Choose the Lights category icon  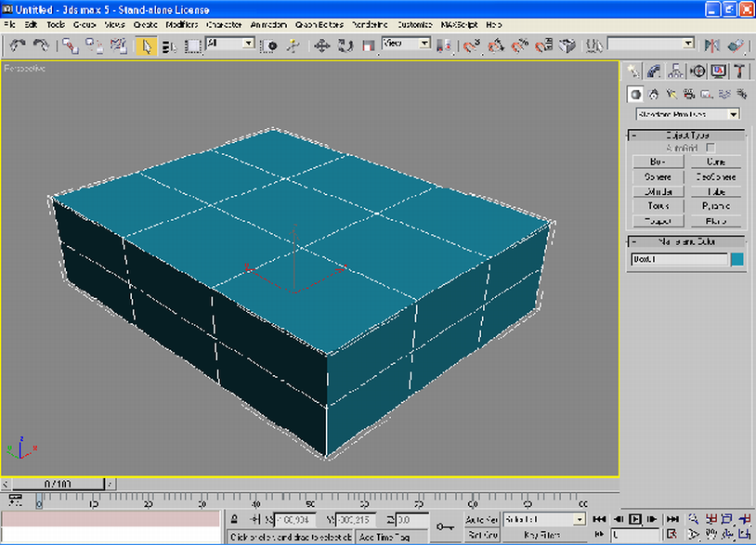[x=671, y=94]
